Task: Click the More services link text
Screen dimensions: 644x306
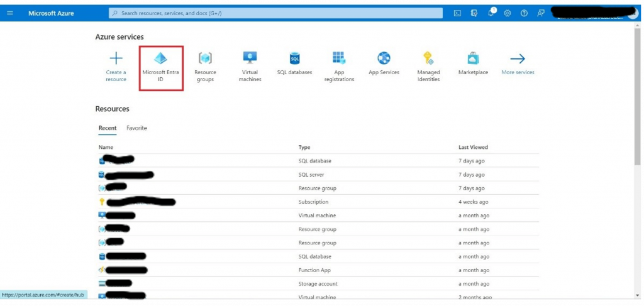Action: [x=518, y=72]
